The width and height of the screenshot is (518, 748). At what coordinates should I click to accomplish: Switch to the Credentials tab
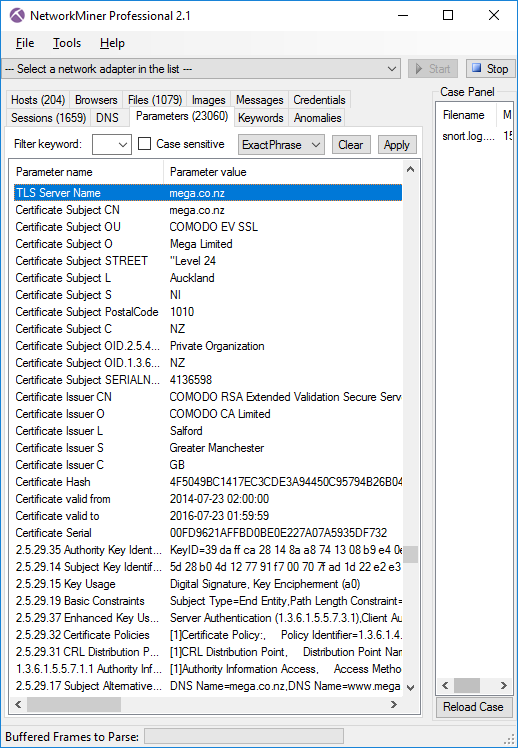point(319,100)
